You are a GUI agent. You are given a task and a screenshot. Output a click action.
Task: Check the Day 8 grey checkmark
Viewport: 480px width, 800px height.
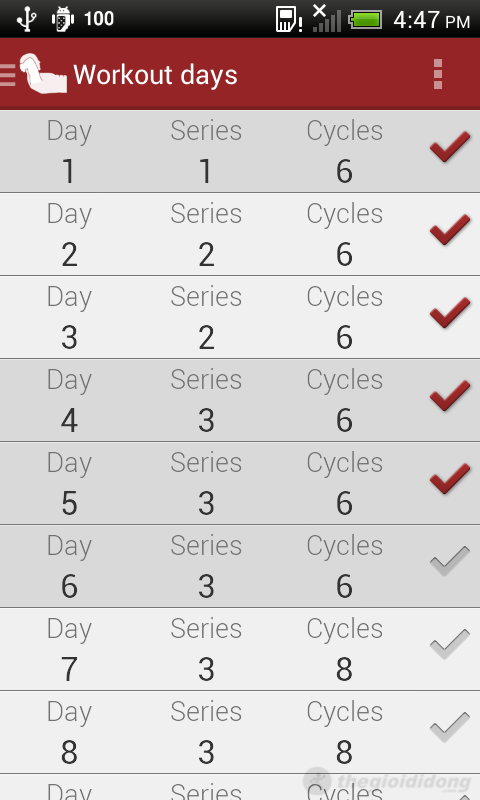(450, 728)
